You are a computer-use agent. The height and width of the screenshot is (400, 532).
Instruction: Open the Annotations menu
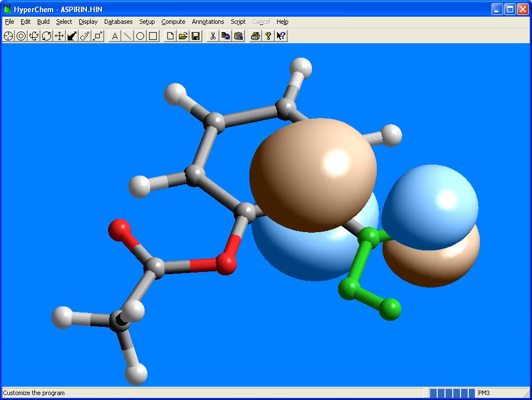(208, 22)
